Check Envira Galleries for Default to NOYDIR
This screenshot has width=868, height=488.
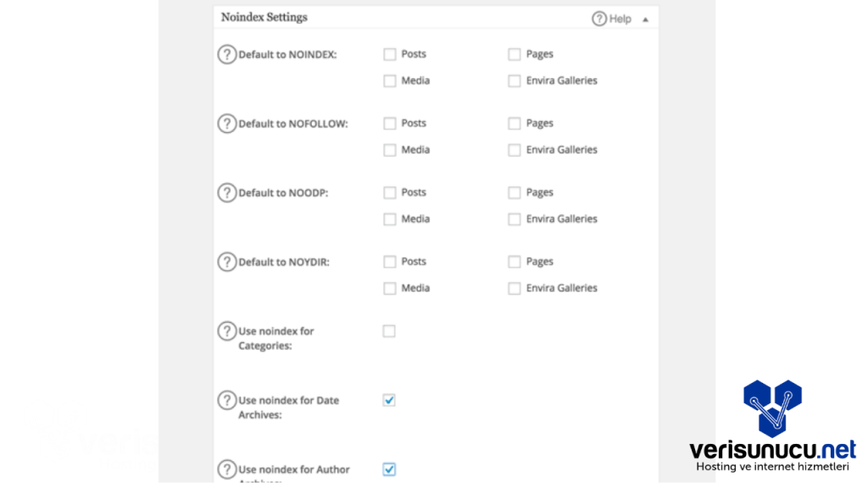(515, 289)
